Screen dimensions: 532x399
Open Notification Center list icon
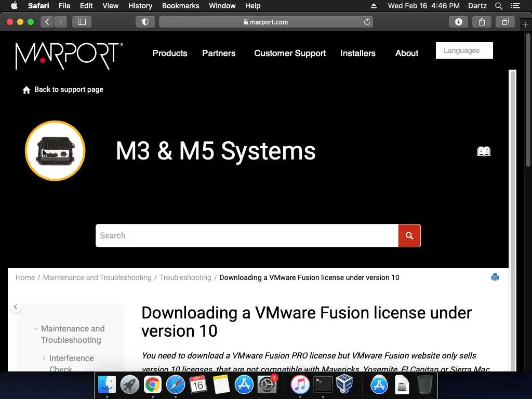pyautogui.click(x=515, y=6)
